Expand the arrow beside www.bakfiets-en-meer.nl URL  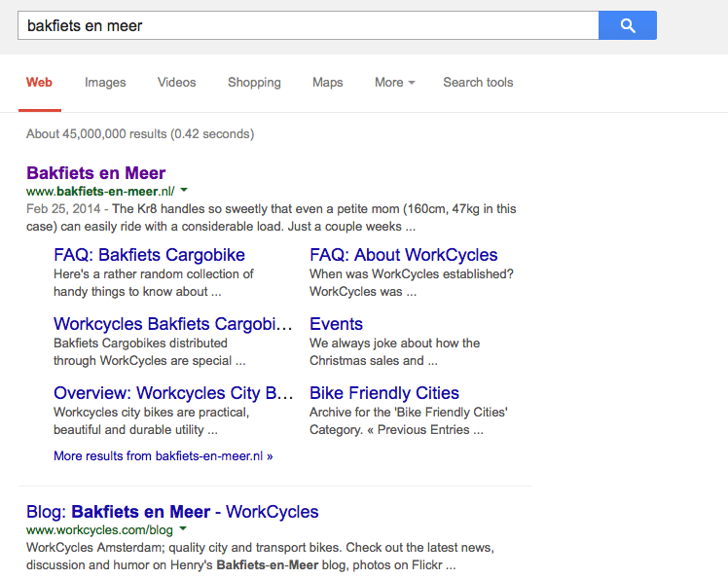click(184, 191)
